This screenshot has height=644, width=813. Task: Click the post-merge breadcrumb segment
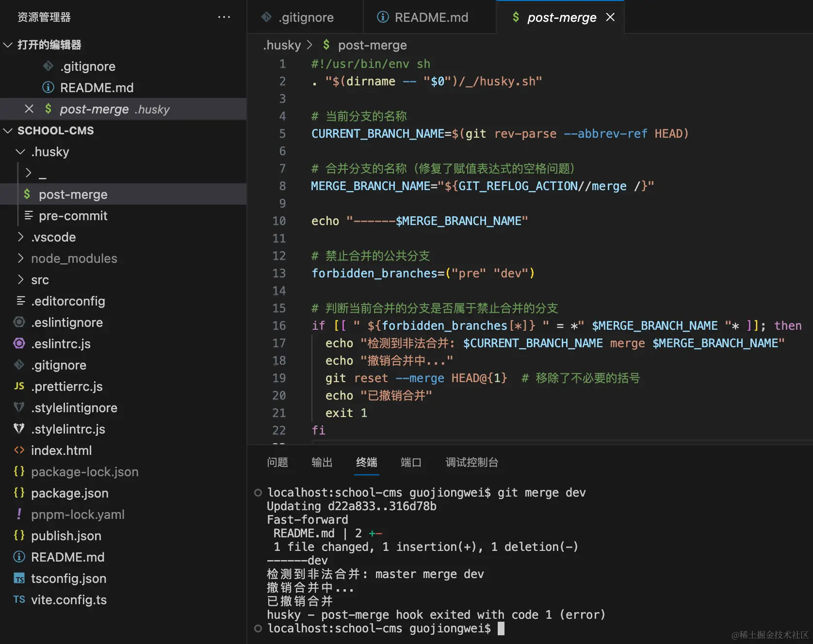(373, 45)
